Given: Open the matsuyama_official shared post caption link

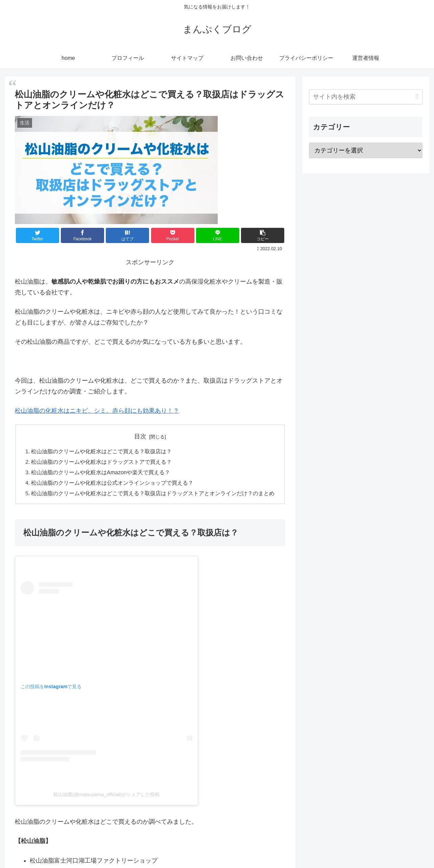Looking at the screenshot, I should point(106,794).
